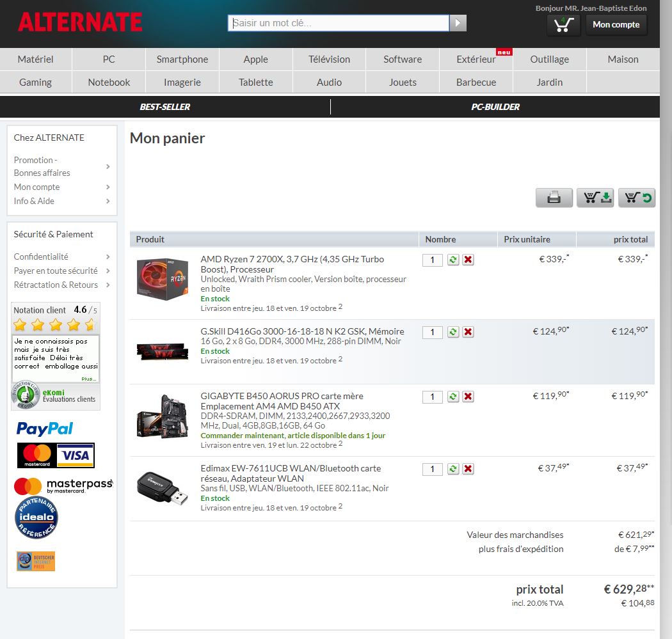Open the GIGABYTE B450 AORUS PRO link
Image resolution: width=672 pixels, height=639 pixels.
click(282, 401)
